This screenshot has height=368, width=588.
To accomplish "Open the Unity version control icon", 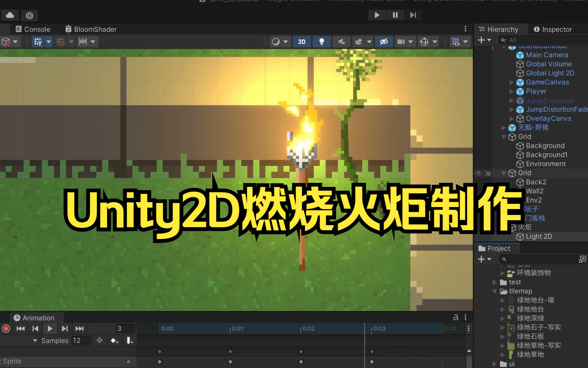I will tap(29, 15).
